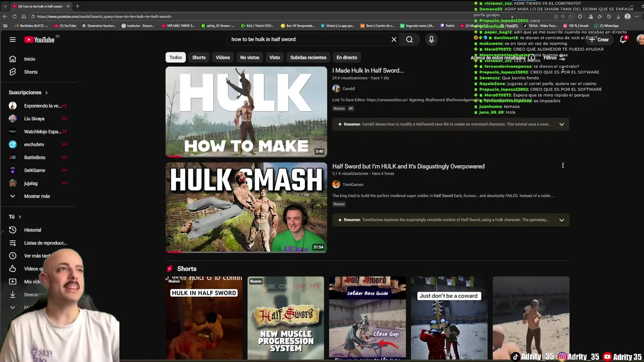Open Filtros for search results

click(x=554, y=58)
